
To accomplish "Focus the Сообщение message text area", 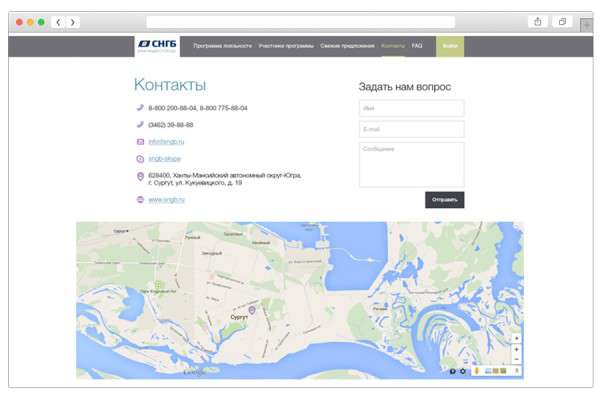I will tap(411, 163).
